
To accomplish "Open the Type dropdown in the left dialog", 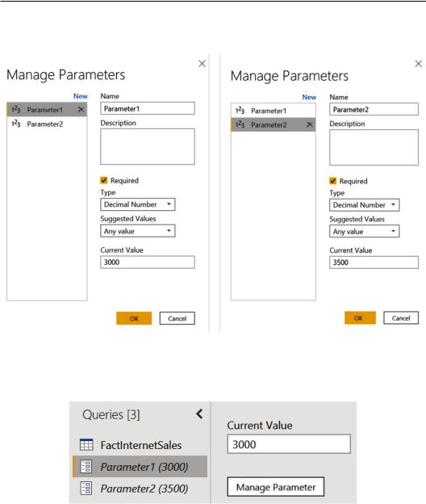I will tap(138, 204).
